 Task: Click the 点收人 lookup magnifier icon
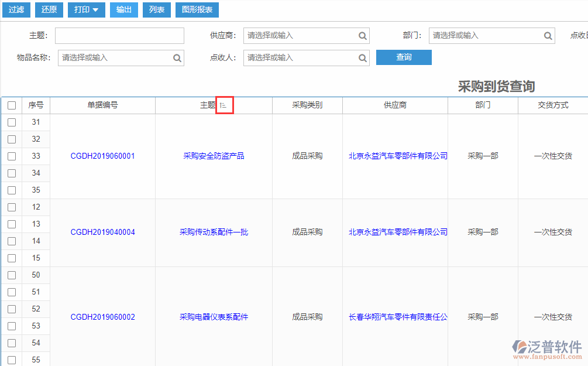[362, 57]
